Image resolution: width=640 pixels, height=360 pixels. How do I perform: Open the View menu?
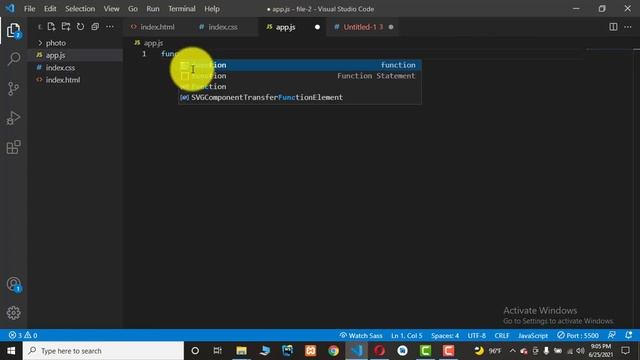coord(111,9)
